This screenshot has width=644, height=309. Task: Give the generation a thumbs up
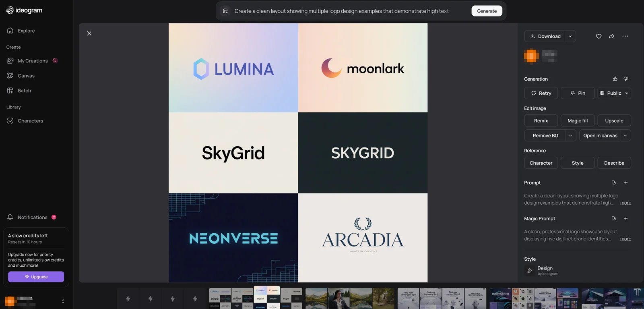[615, 79]
